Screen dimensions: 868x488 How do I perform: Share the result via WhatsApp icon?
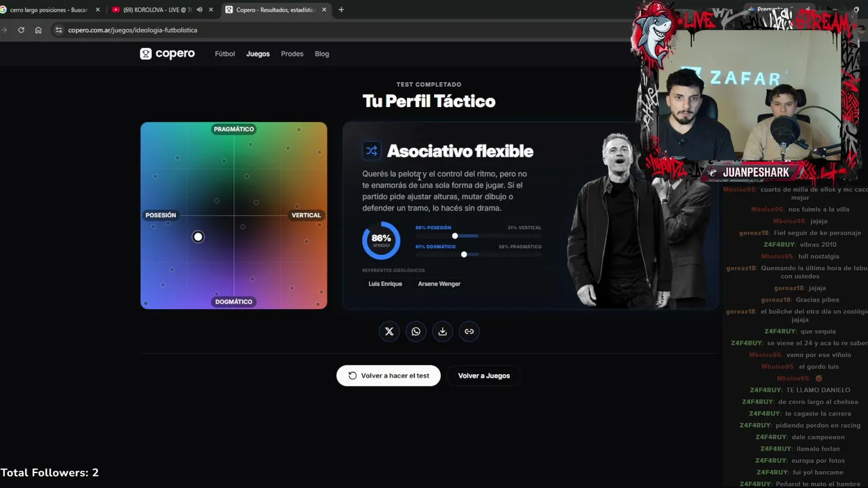click(416, 331)
